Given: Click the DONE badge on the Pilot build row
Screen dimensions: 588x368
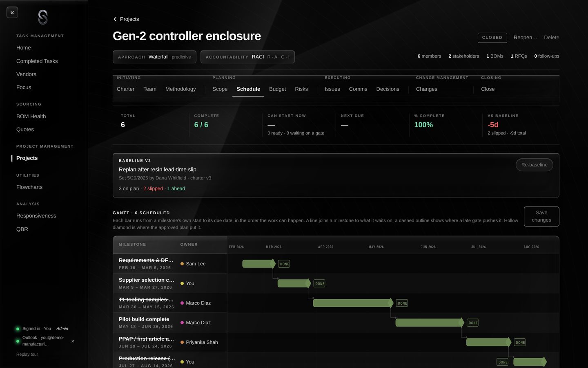Looking at the screenshot, I should click(473, 323).
